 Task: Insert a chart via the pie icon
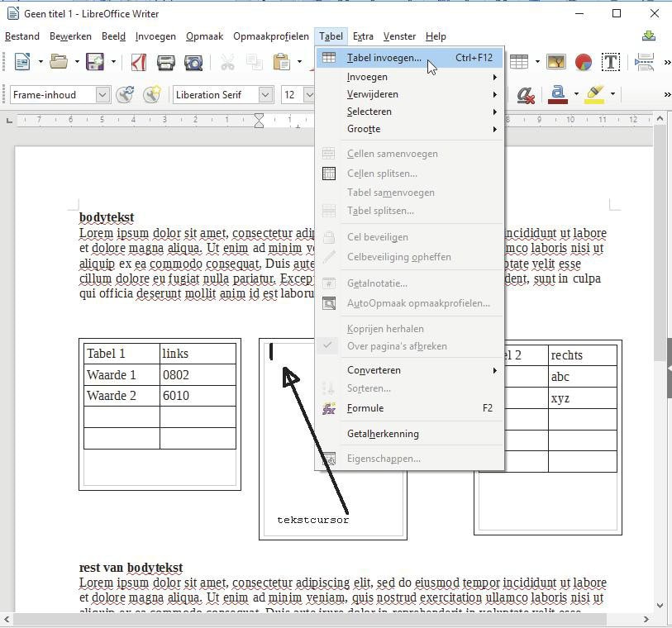click(583, 62)
